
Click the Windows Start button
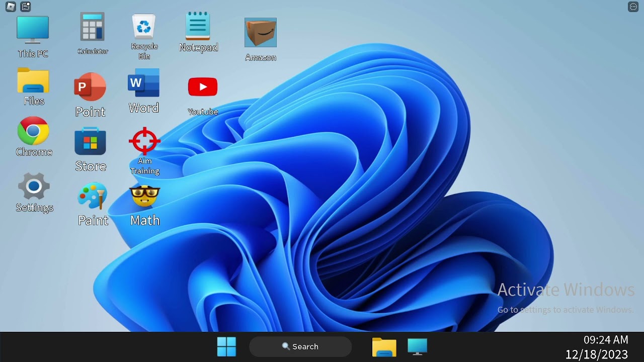[226, 346]
